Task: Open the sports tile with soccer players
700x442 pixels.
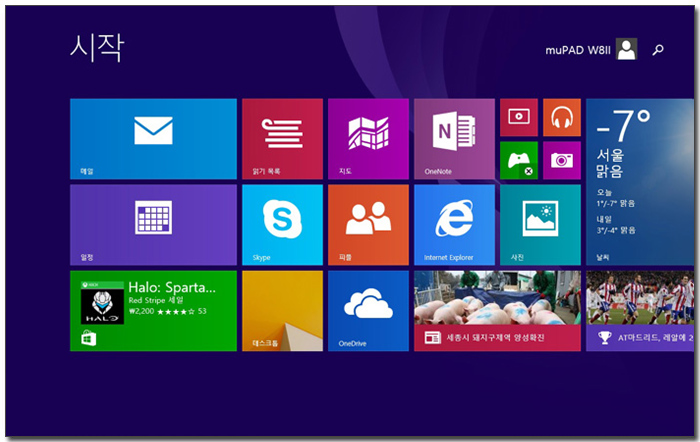Action: pyautogui.click(x=640, y=311)
